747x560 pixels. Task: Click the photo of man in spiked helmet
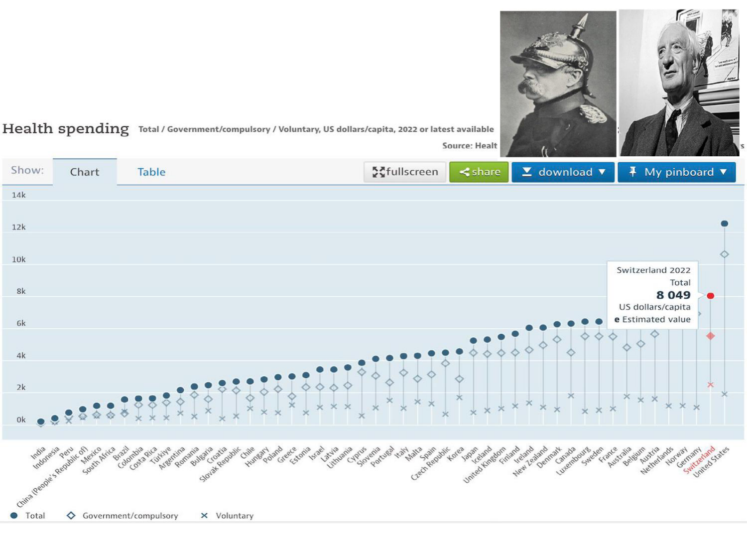[558, 84]
